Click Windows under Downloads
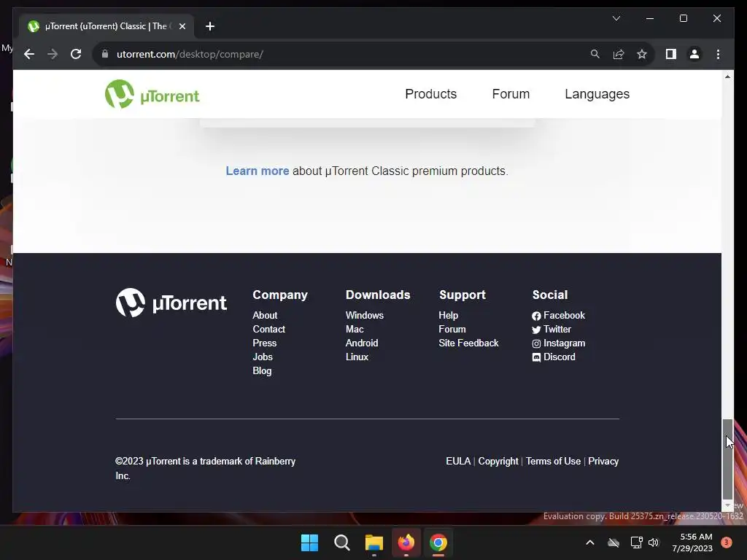 pos(365,315)
